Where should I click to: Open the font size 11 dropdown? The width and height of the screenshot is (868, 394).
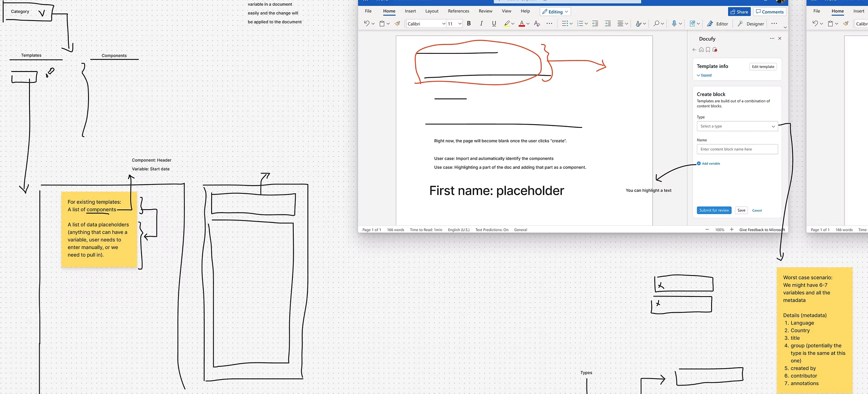click(460, 24)
